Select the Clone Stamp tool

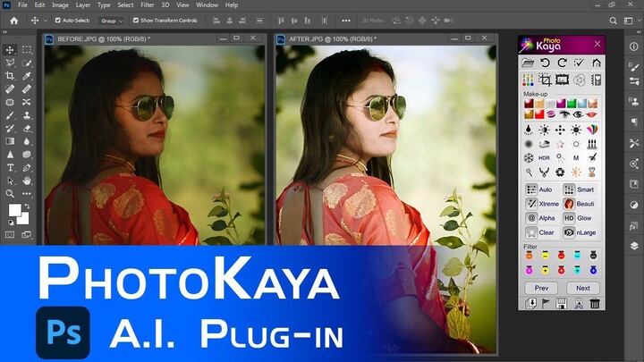click(27, 115)
